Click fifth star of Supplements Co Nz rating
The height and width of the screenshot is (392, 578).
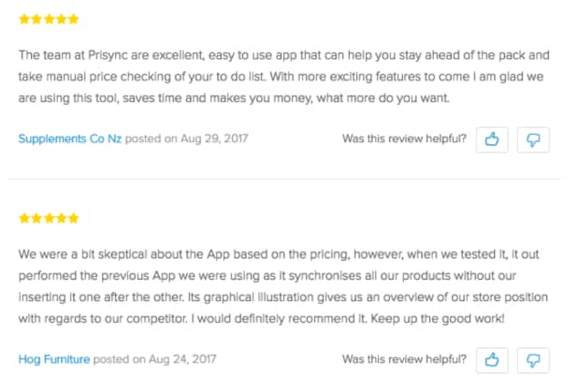[73, 19]
